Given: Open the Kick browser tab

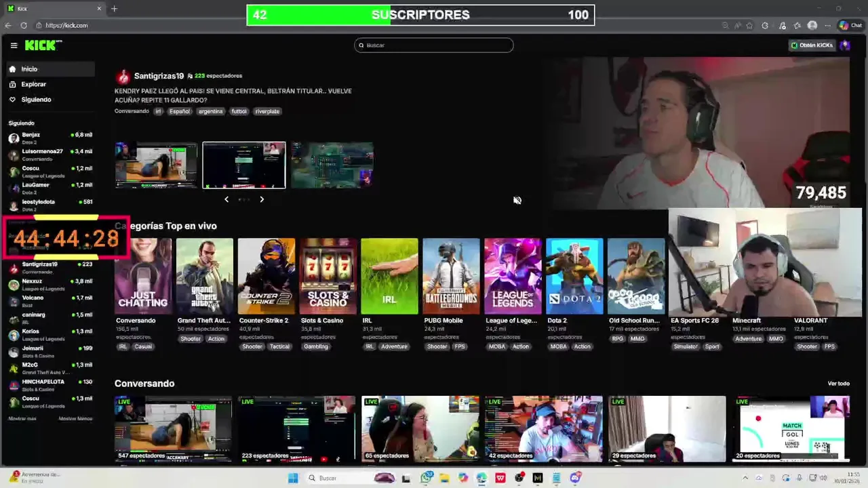Looking at the screenshot, I should [54, 9].
